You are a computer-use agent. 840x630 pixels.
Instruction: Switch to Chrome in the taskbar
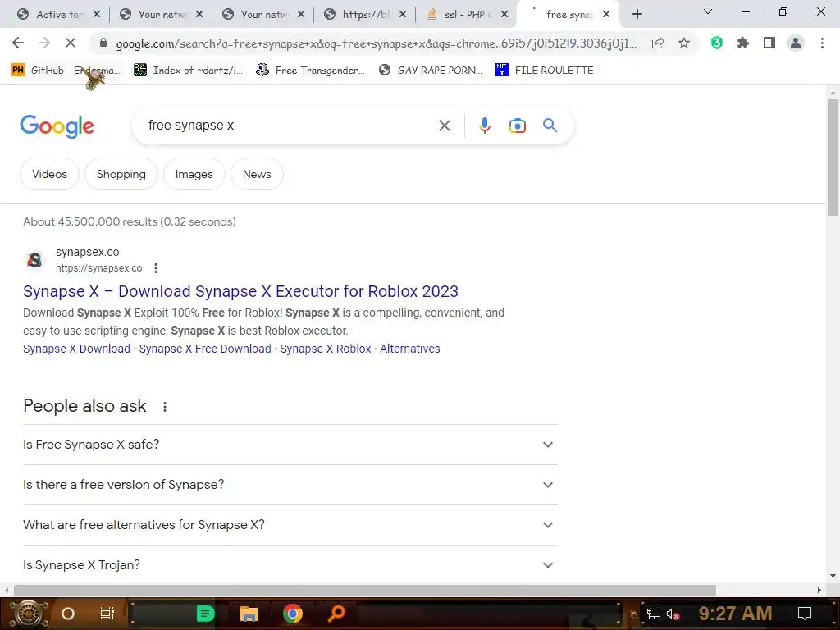[293, 614]
